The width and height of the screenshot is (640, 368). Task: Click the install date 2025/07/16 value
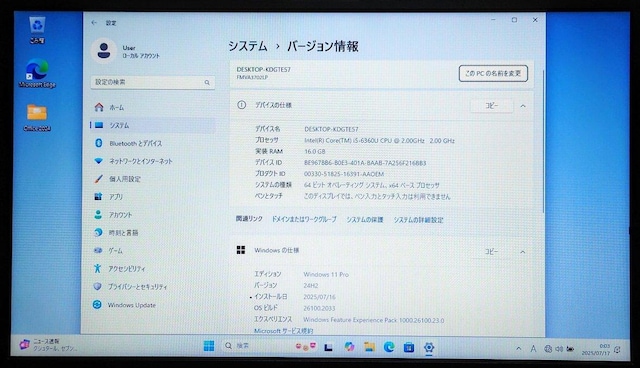coord(319,297)
